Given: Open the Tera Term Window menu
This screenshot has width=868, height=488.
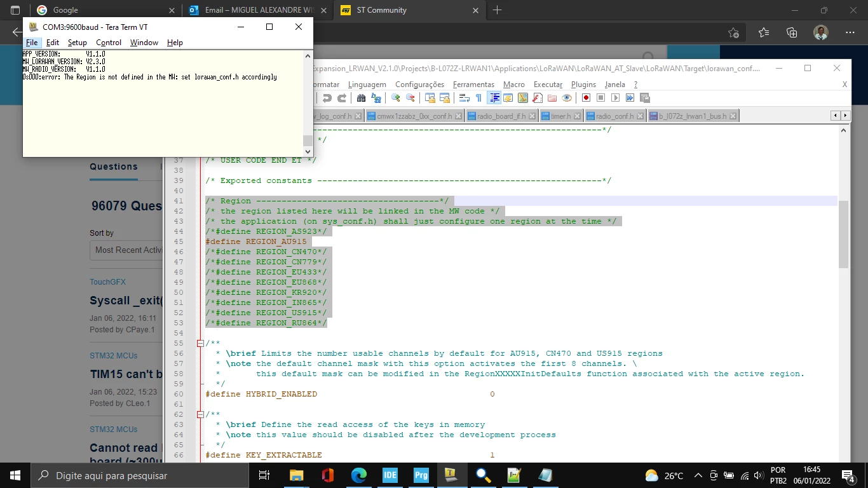Looking at the screenshot, I should pyautogui.click(x=144, y=43).
